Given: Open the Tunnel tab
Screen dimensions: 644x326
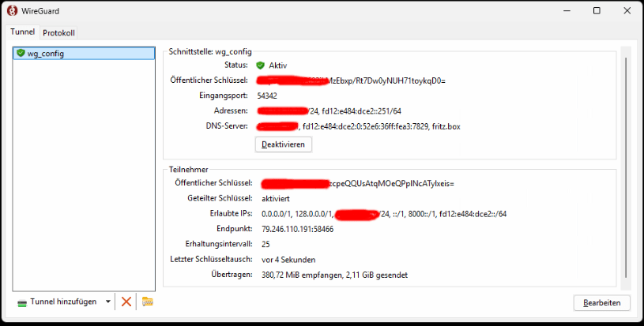Looking at the screenshot, I should click(23, 32).
